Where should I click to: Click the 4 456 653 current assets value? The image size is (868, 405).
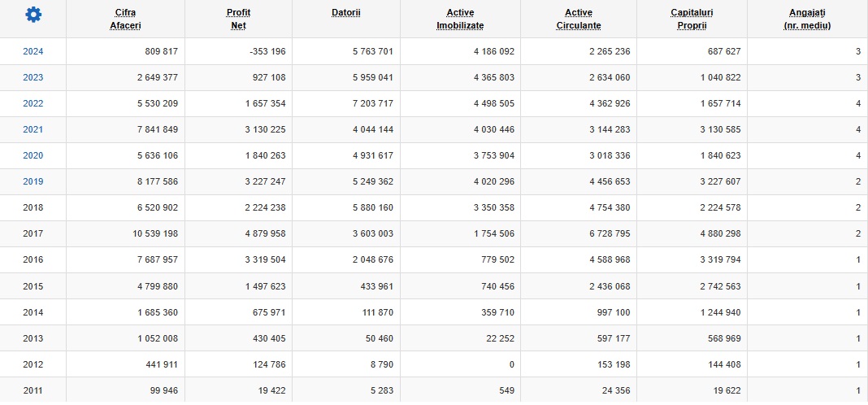(x=610, y=181)
